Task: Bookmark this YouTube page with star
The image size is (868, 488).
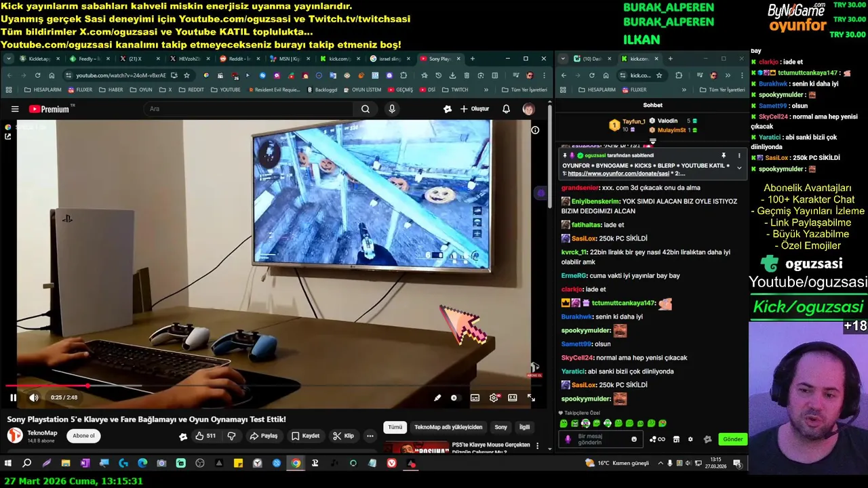Action: point(186,75)
